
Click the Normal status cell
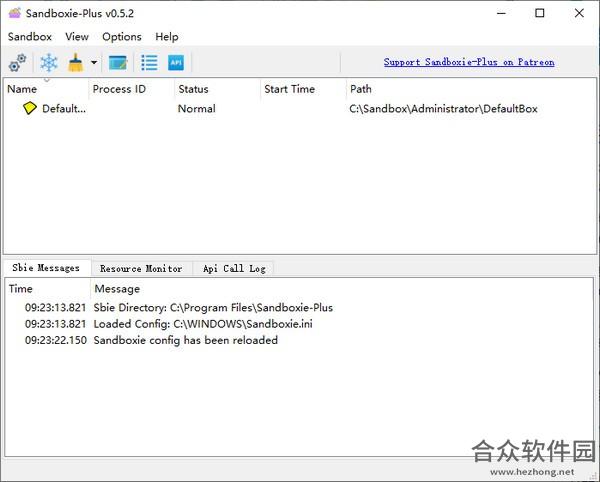click(x=197, y=109)
